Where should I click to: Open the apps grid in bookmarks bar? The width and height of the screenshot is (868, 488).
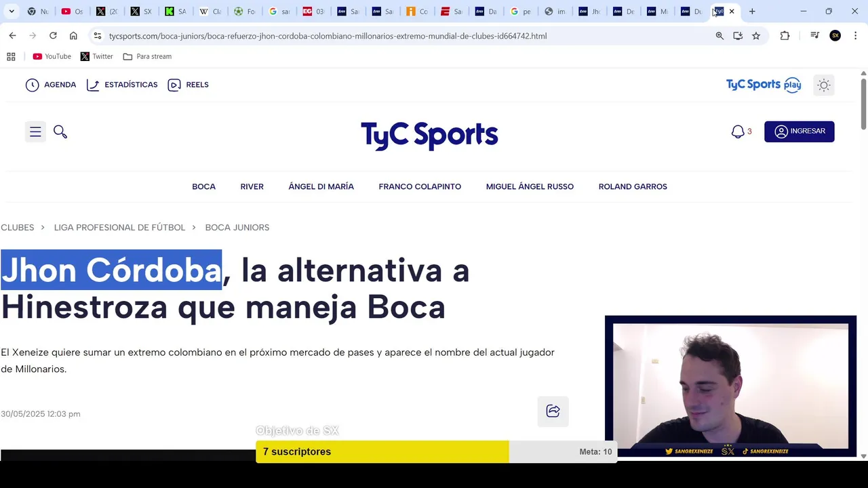(11, 56)
